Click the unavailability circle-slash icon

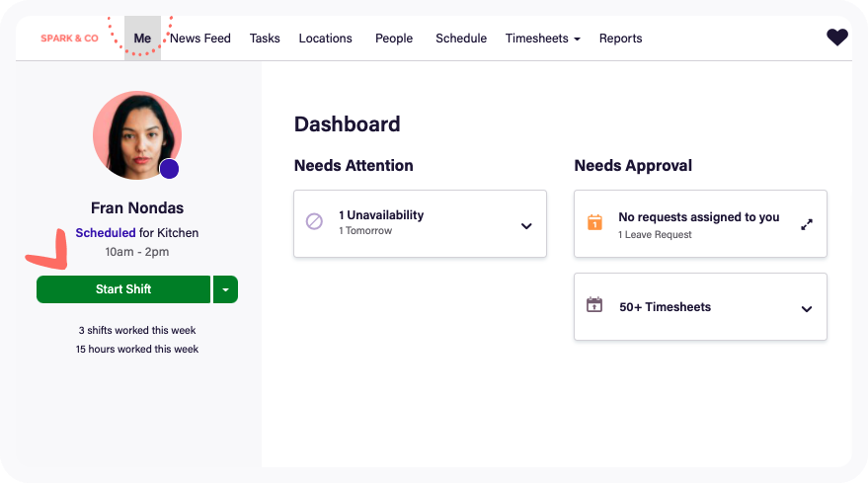[x=314, y=221]
